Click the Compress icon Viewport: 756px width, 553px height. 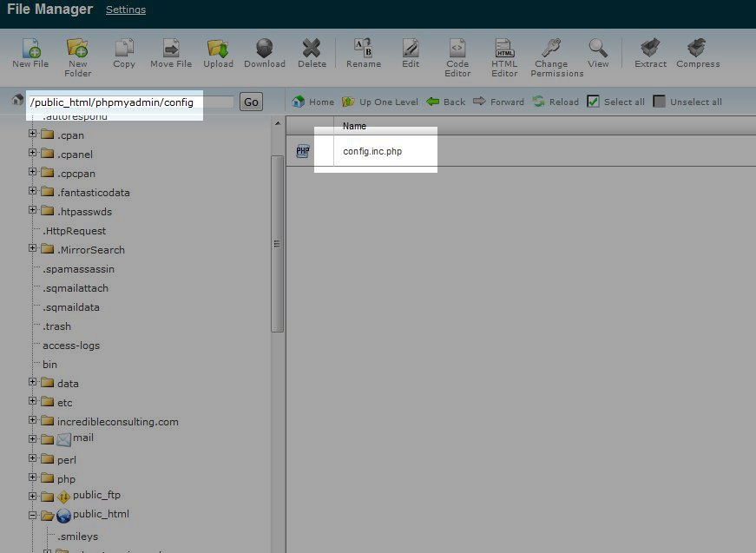[x=698, y=49]
